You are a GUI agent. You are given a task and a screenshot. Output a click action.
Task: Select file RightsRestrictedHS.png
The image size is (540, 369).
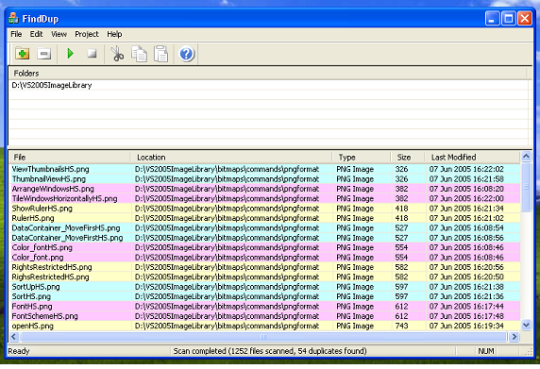coord(52,267)
